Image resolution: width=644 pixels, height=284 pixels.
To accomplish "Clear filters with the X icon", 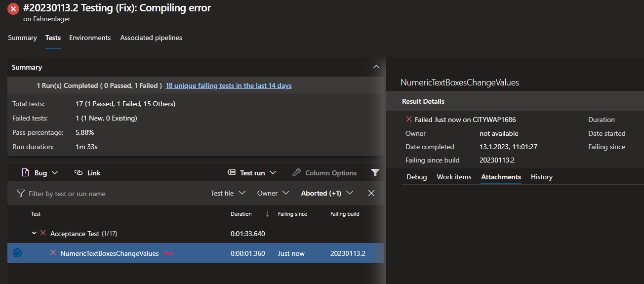I will (x=371, y=193).
